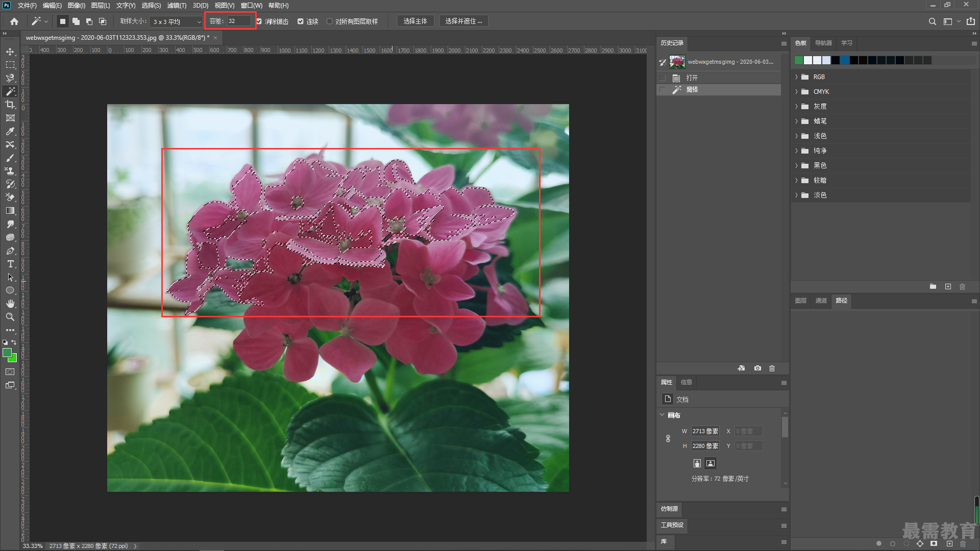
Task: Select the Horizontal Type tool
Action: pyautogui.click(x=10, y=264)
